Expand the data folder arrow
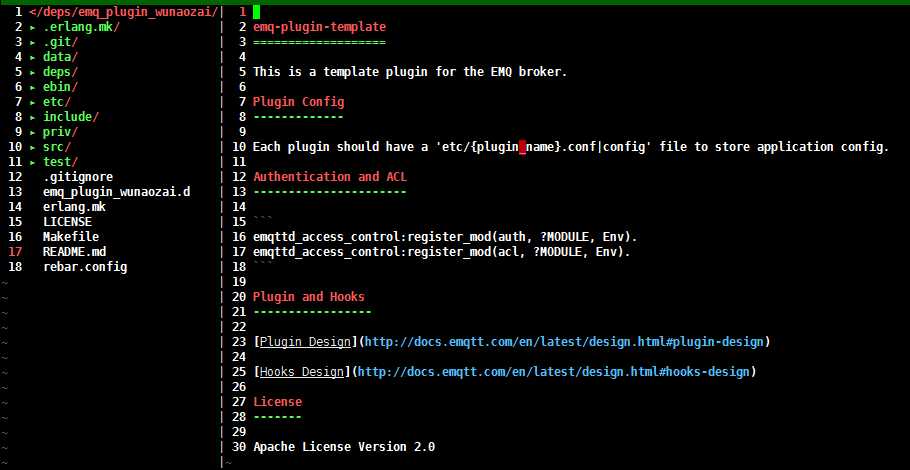Viewport: 910px width, 470px height. 32,57
